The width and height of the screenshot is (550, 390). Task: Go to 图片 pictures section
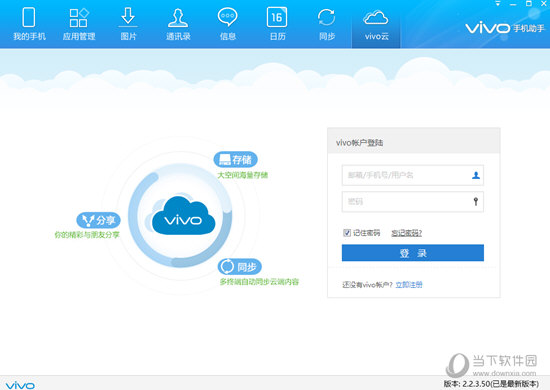tap(128, 24)
